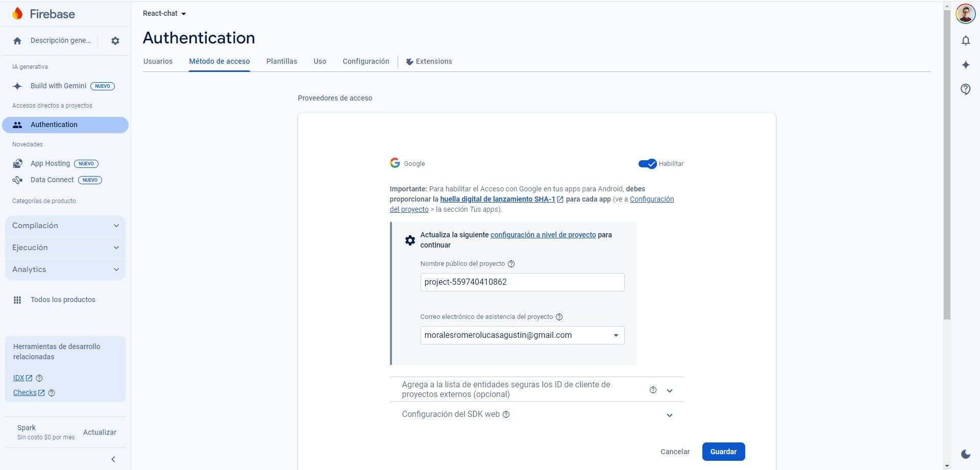Click the Spark plan label
This screenshot has width=980, height=470.
27,428
